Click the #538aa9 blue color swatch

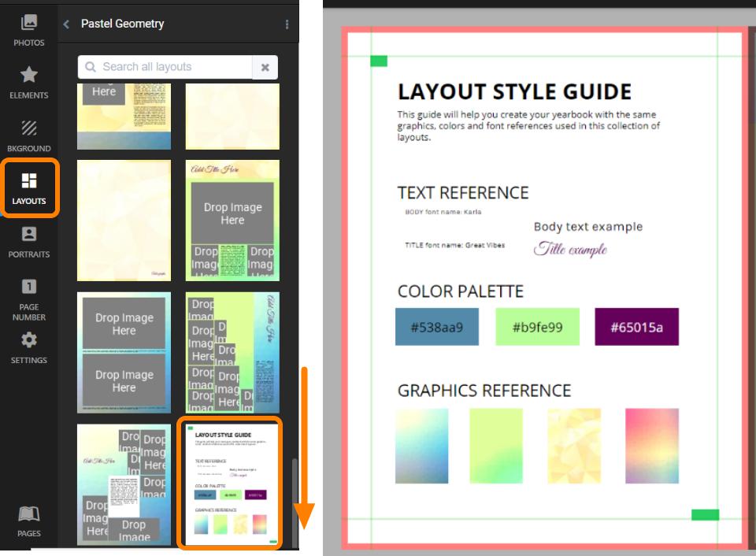click(437, 327)
